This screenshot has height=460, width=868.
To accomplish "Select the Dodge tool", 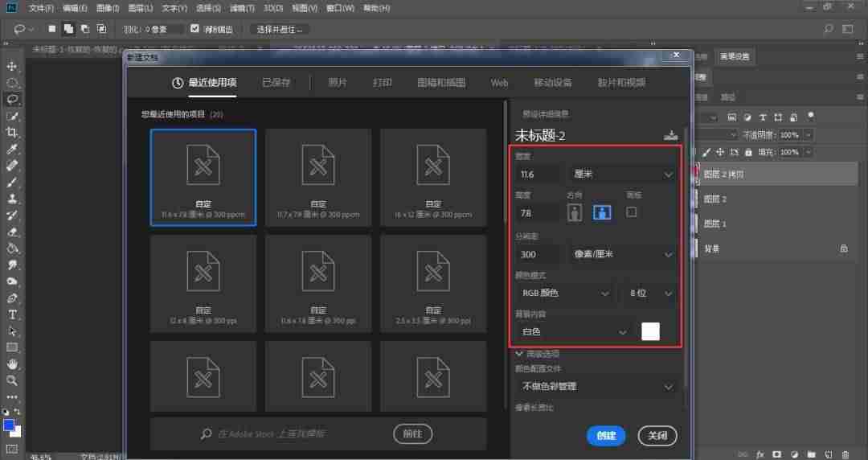I will pos(11,281).
